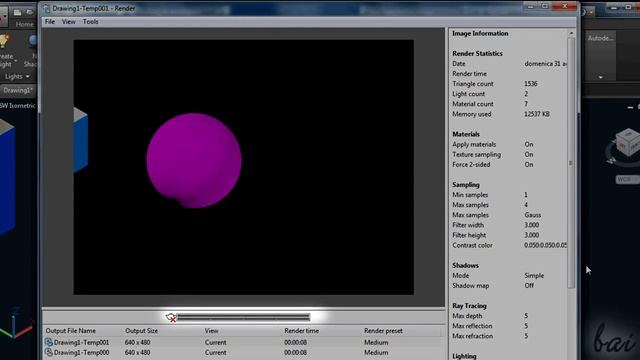Click the render progress bar

[244, 317]
